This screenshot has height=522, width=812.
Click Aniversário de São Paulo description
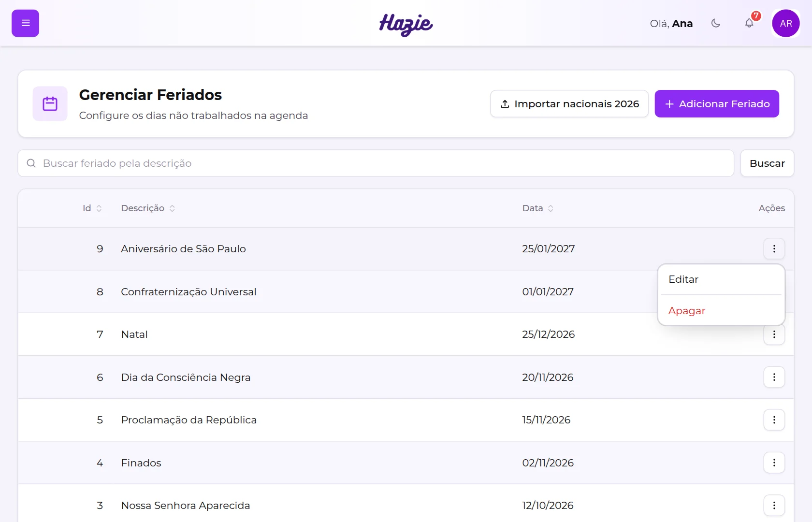tap(183, 249)
